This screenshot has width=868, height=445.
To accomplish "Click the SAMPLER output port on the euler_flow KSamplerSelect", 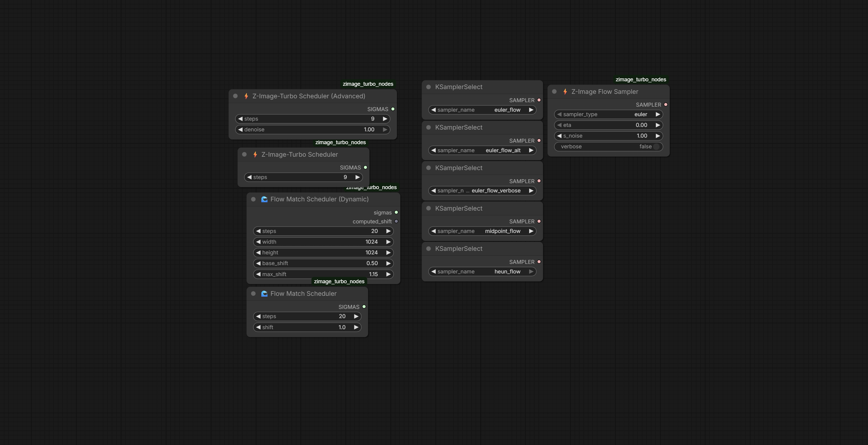I will point(539,100).
